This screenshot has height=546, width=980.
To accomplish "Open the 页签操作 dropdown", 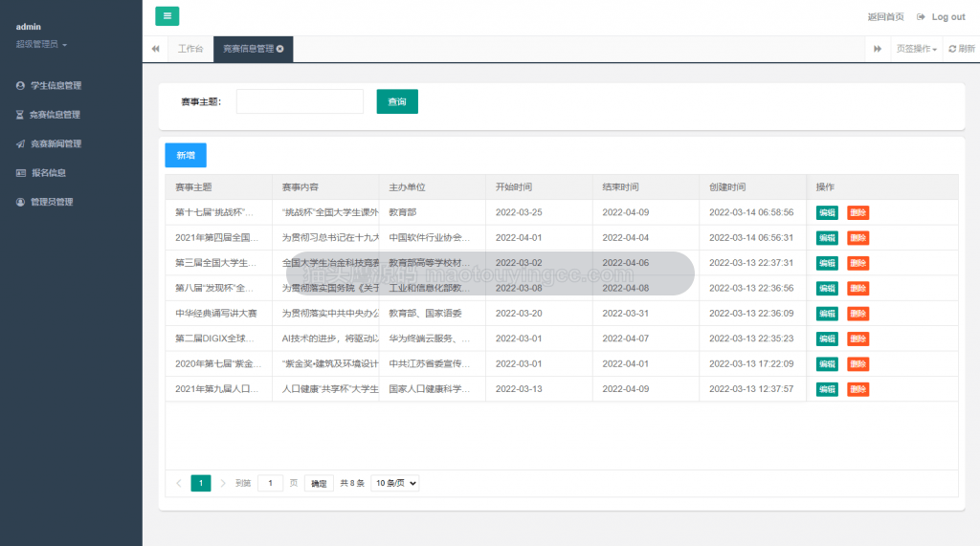I will coord(916,49).
